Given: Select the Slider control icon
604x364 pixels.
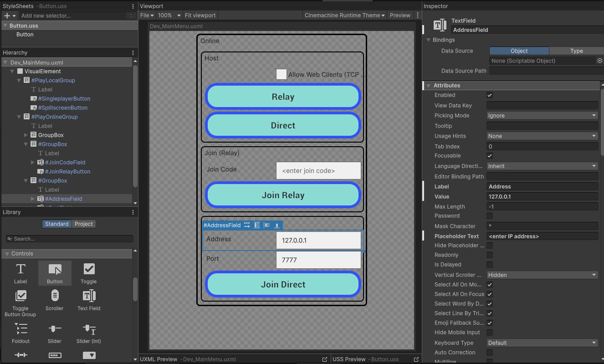Looking at the screenshot, I should [55, 328].
